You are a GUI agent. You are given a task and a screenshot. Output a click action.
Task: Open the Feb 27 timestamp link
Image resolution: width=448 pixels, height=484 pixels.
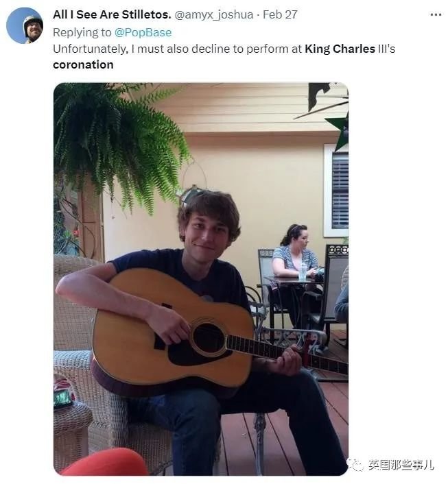280,14
